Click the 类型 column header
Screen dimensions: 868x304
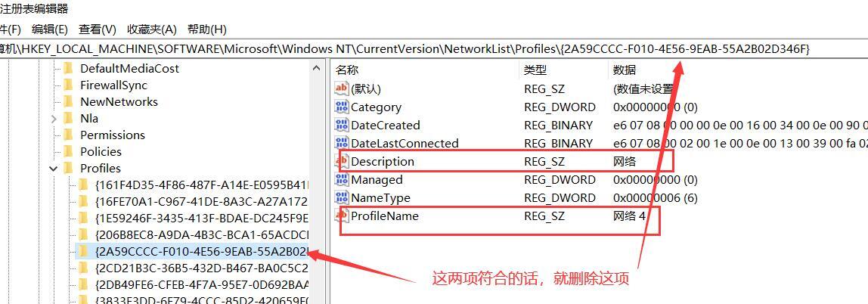click(x=535, y=70)
